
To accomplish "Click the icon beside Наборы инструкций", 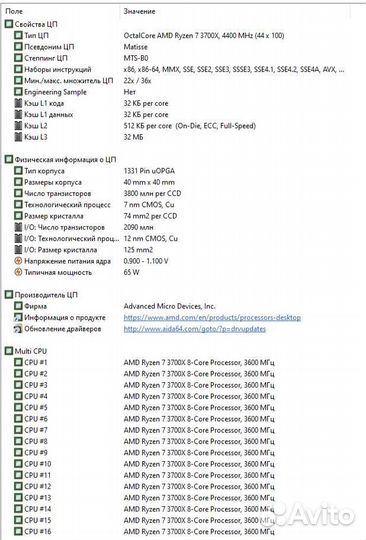I will (18, 69).
